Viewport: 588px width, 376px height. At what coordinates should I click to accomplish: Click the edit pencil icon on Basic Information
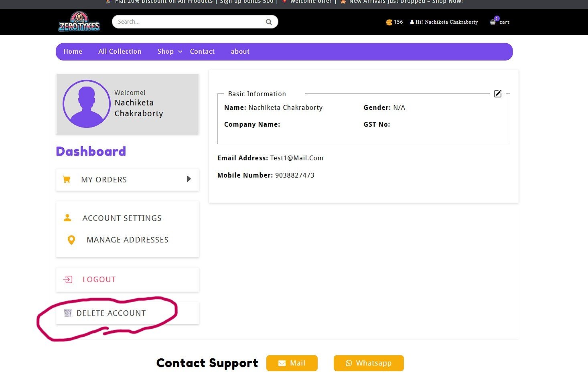click(x=498, y=93)
